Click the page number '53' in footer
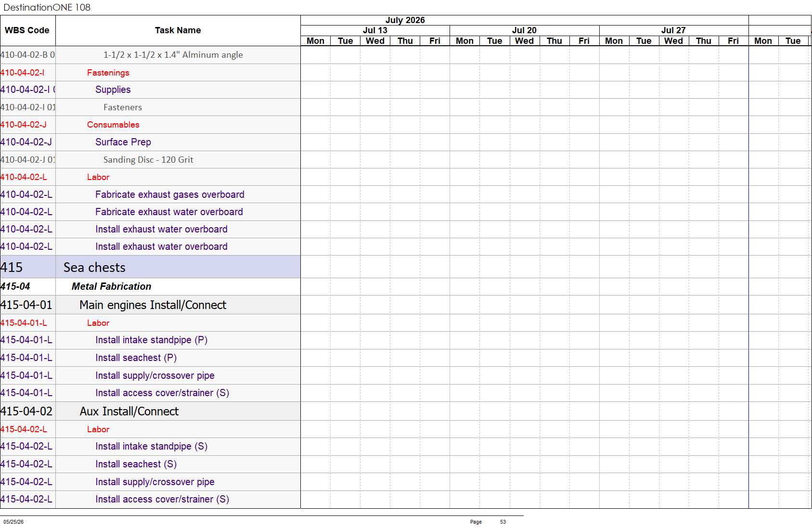 (503, 522)
